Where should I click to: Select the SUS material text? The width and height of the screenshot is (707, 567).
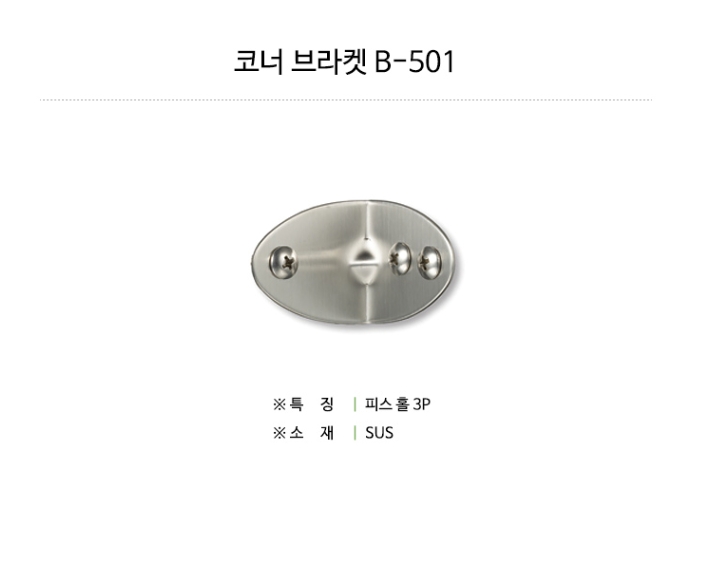pyautogui.click(x=379, y=433)
